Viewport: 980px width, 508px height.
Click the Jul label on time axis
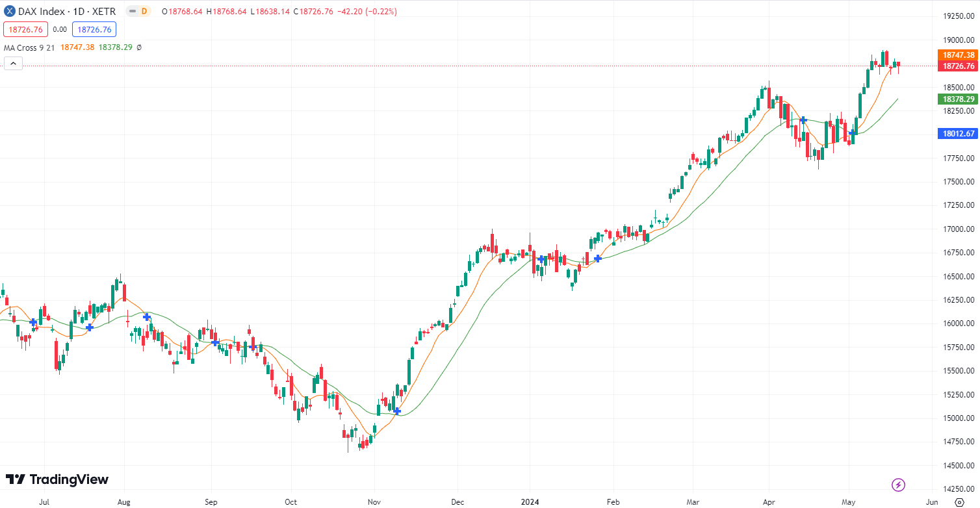[x=44, y=502]
